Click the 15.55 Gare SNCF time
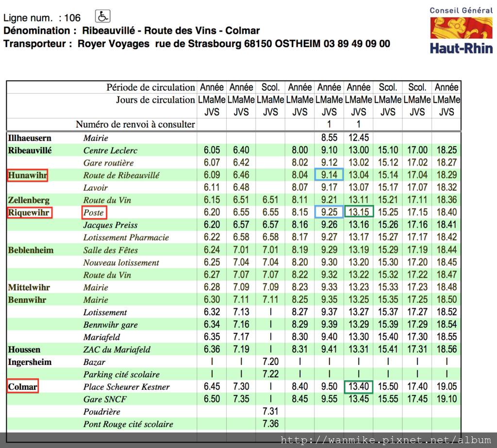Viewport: 497px width, 448px height. [x=388, y=399]
